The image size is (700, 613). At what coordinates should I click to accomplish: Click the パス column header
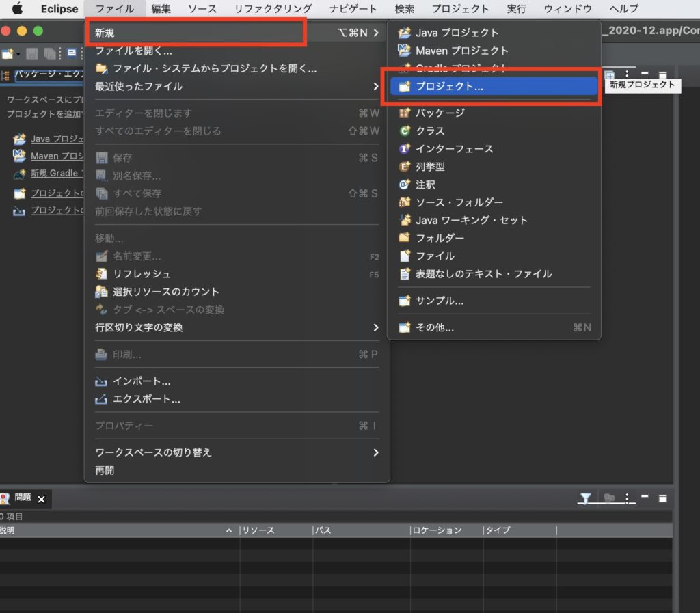[361, 530]
